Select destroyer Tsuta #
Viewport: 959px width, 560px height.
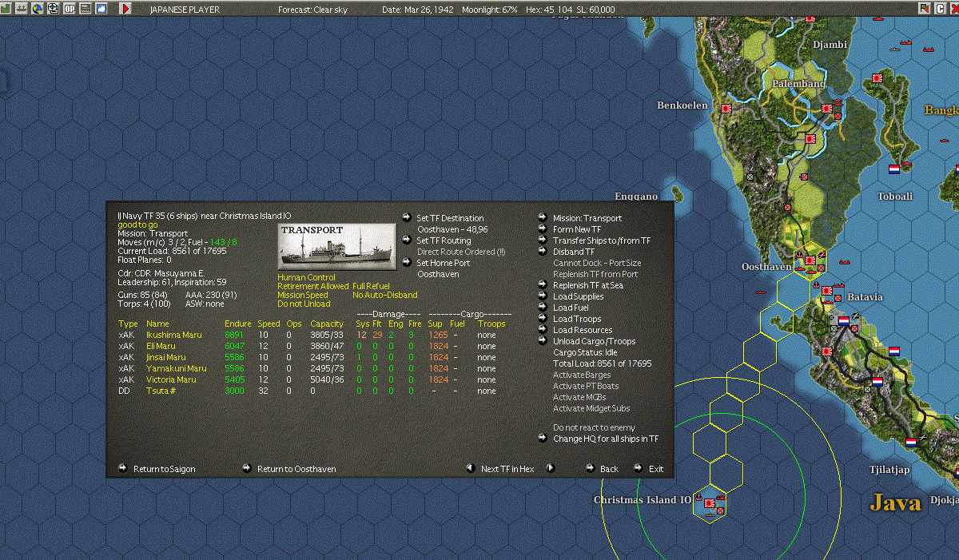(x=160, y=391)
